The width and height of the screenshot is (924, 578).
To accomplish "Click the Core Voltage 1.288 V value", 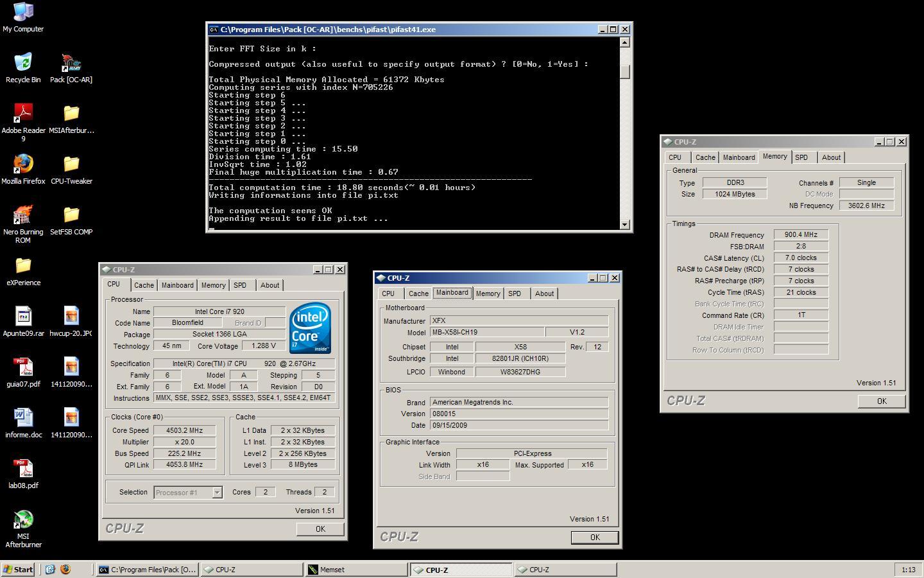I will click(264, 346).
